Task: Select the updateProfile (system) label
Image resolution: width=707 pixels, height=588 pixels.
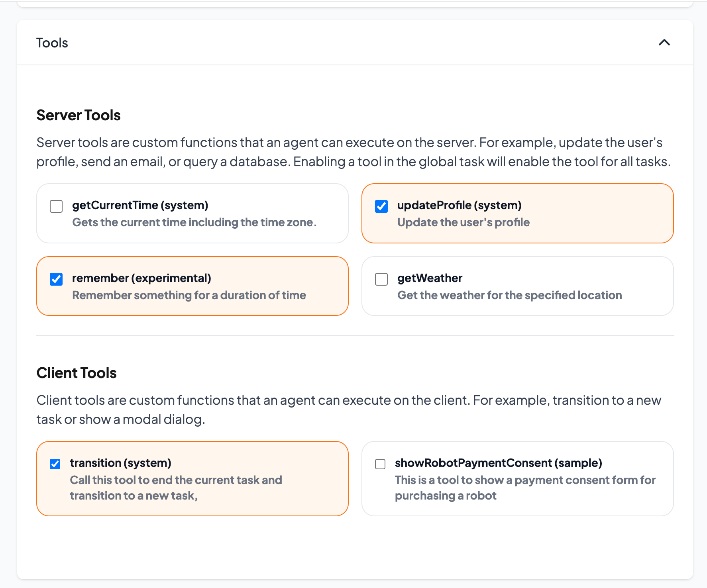Action: pyautogui.click(x=460, y=205)
